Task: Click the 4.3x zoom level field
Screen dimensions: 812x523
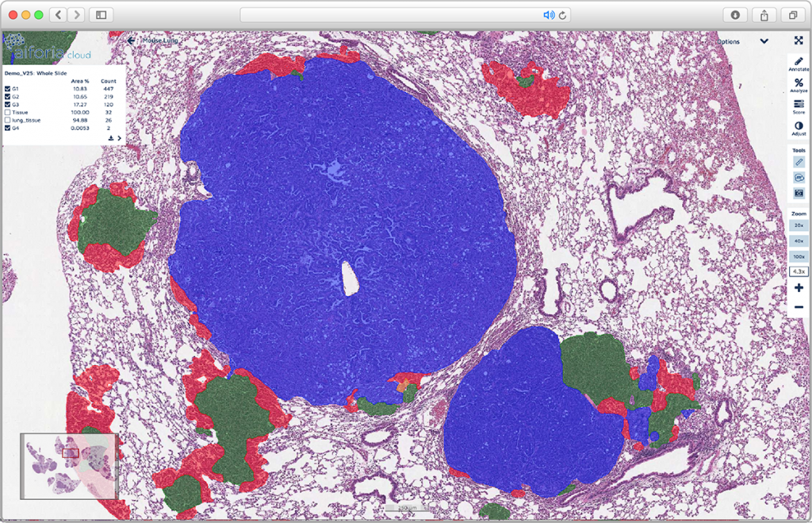Action: click(x=798, y=272)
